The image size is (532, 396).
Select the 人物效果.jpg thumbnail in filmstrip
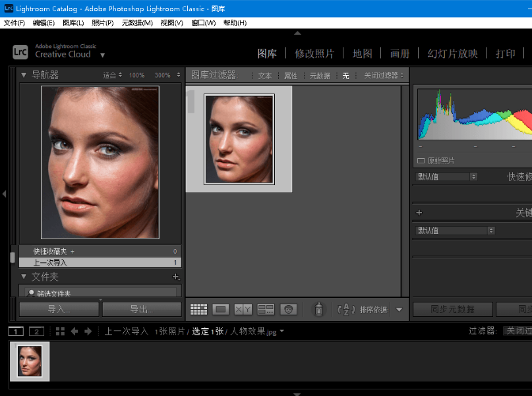point(30,361)
